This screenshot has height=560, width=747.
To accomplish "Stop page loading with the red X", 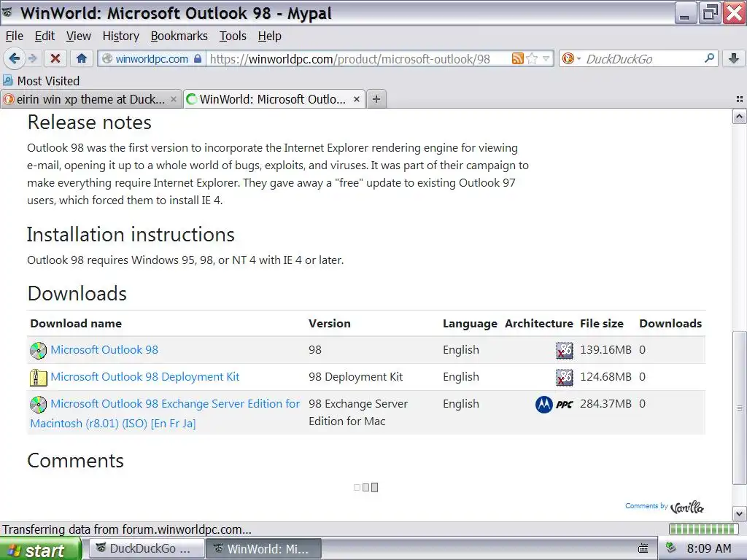I will coord(55,58).
